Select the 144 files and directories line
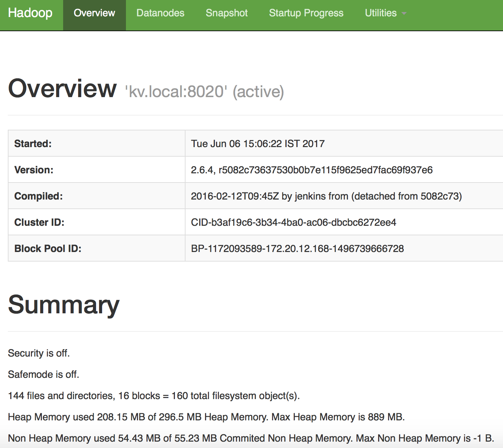The image size is (503, 448). click(x=154, y=396)
